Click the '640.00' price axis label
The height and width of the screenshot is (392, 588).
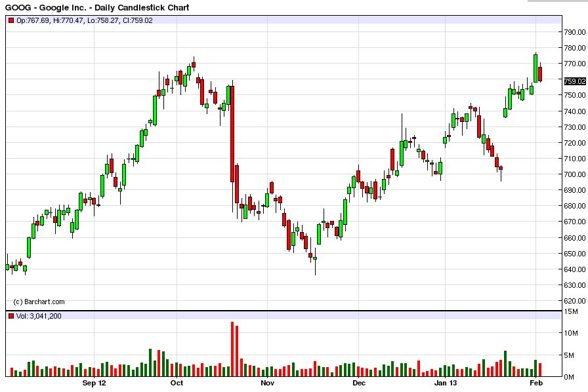pos(574,269)
